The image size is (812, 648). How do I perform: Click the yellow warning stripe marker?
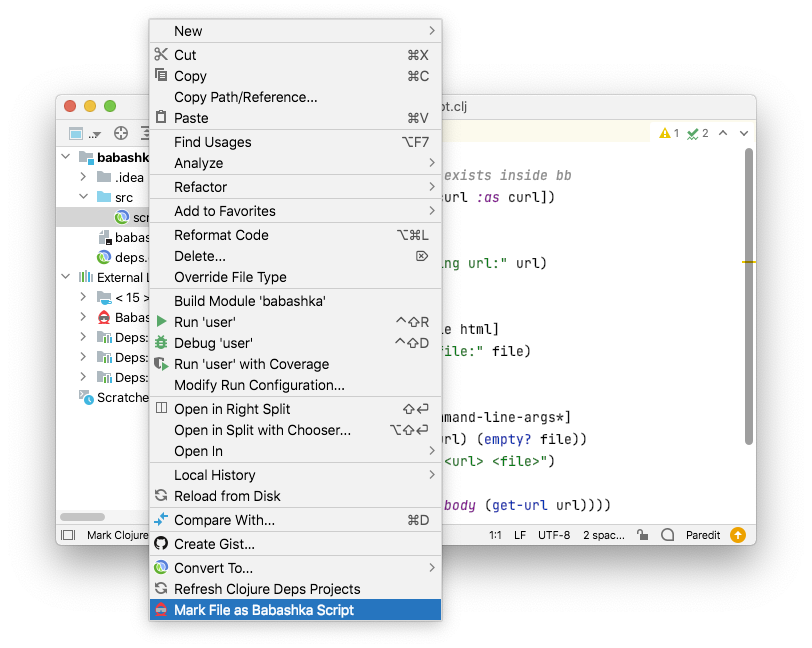pos(749,262)
